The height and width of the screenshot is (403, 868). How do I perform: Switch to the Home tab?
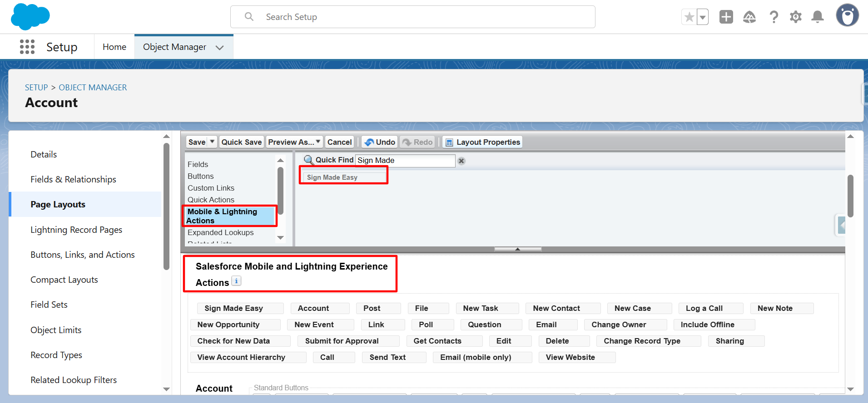114,47
